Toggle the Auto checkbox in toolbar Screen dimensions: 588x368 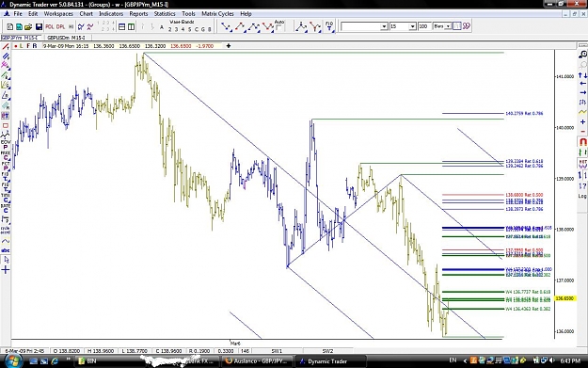click(x=278, y=28)
